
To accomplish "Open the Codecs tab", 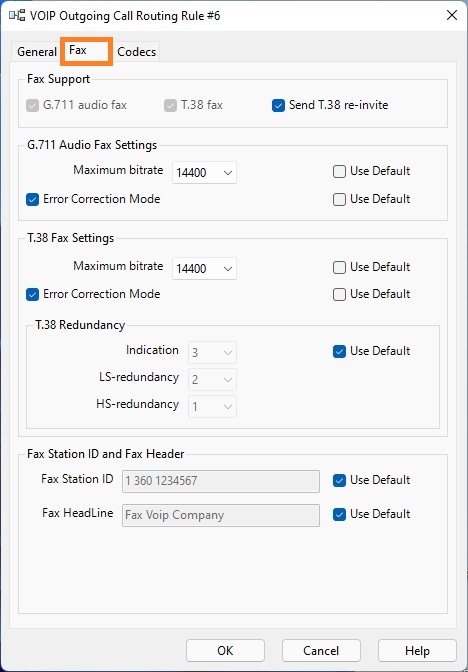I will point(136,52).
